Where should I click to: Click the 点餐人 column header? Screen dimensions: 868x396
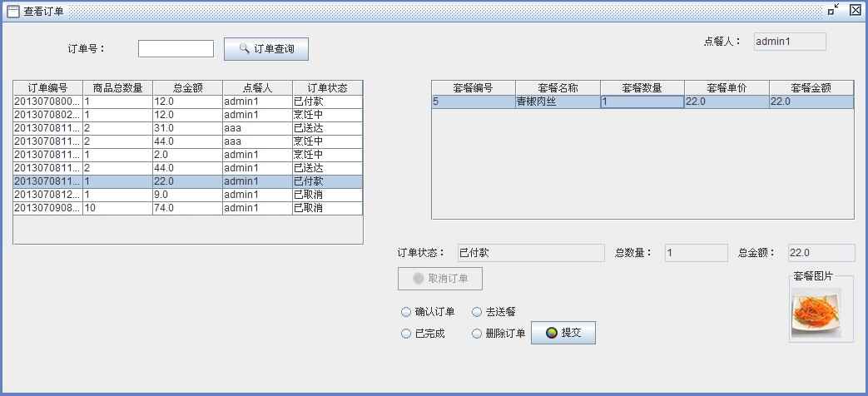click(x=257, y=88)
